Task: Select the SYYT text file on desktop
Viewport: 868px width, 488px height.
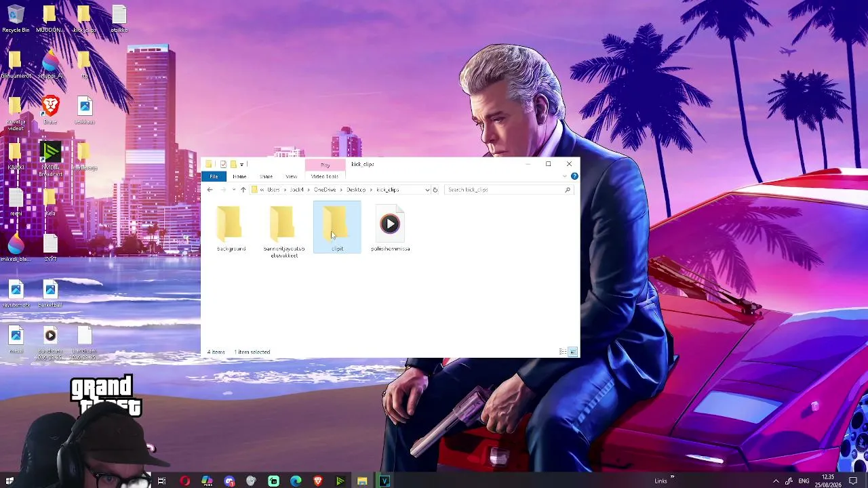Action: [50, 248]
